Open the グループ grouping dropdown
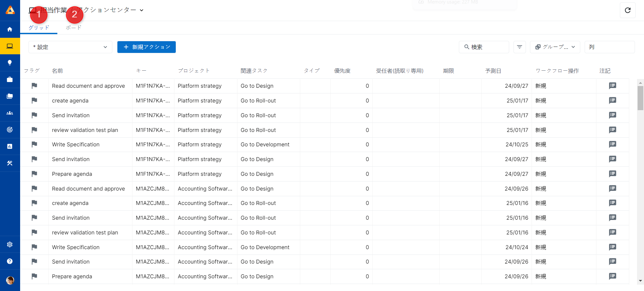Screen dimensions: 644x291 pyautogui.click(x=555, y=47)
